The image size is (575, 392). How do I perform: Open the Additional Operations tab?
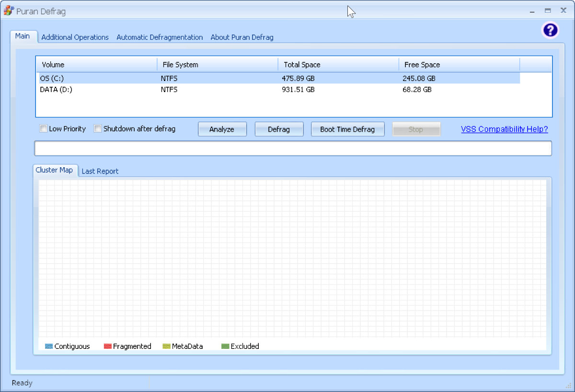coord(75,37)
